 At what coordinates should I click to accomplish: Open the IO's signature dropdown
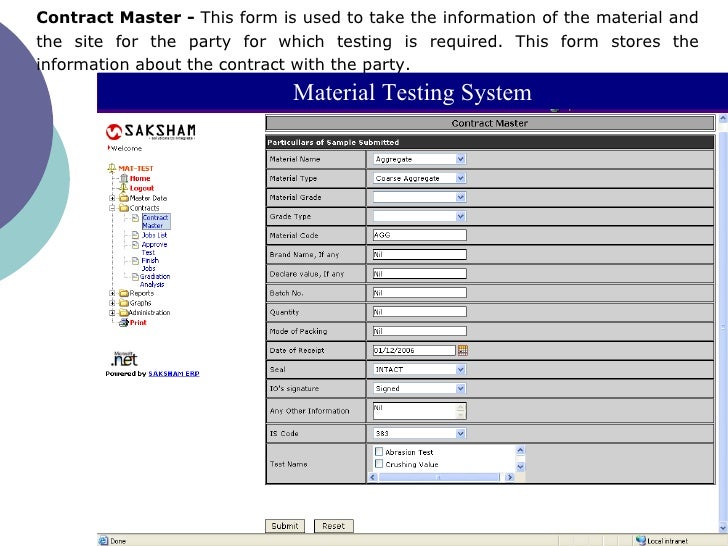[461, 389]
